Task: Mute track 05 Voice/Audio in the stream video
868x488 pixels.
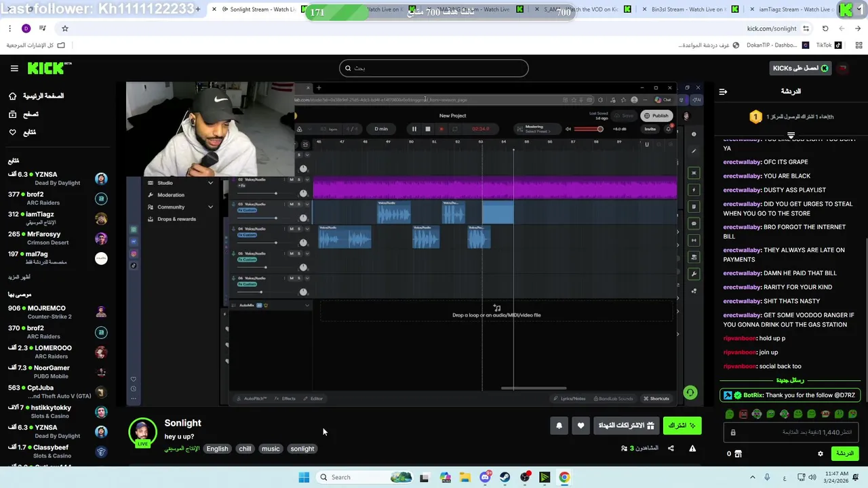Action: pyautogui.click(x=292, y=253)
